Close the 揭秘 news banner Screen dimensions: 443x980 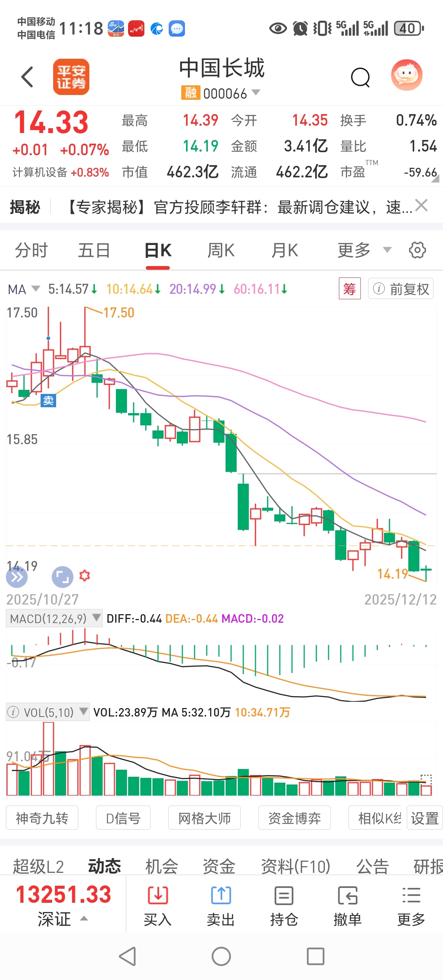(x=421, y=205)
